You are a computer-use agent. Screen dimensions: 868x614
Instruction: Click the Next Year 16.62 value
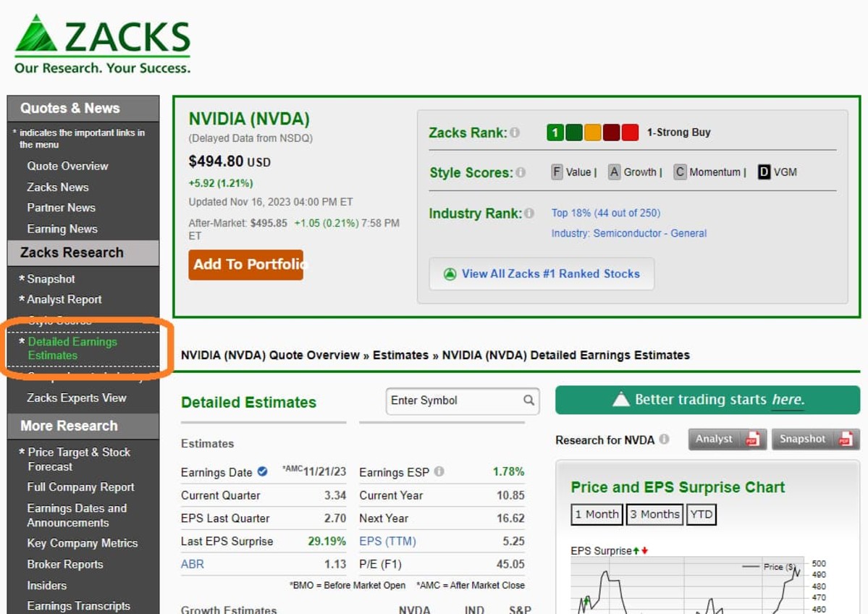[510, 518]
